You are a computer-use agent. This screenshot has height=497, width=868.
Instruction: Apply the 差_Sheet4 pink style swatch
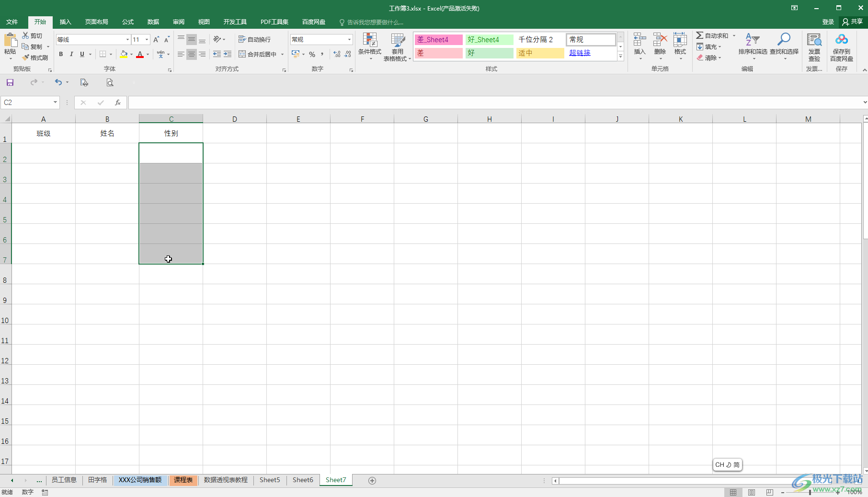pos(439,39)
